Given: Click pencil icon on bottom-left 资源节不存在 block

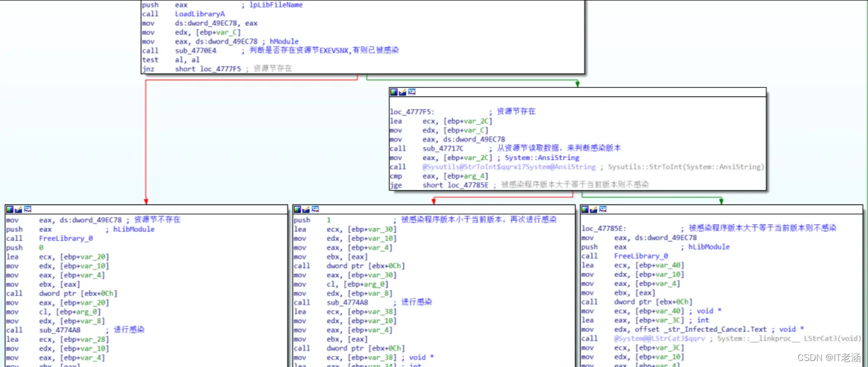Looking at the screenshot, I should pyautogui.click(x=19, y=209).
